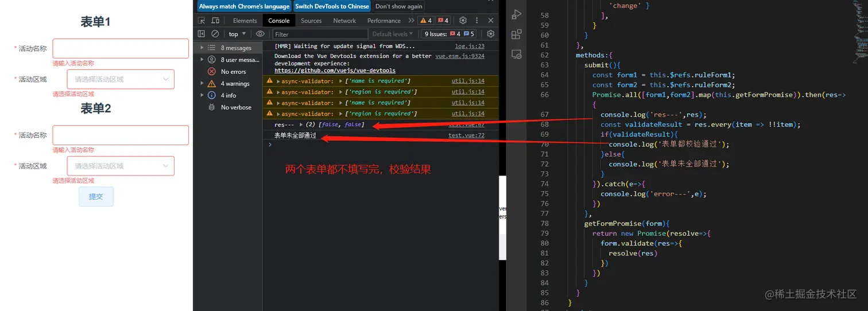This screenshot has width=868, height=311.
Task: Switch to the Performance tab
Action: (x=384, y=21)
